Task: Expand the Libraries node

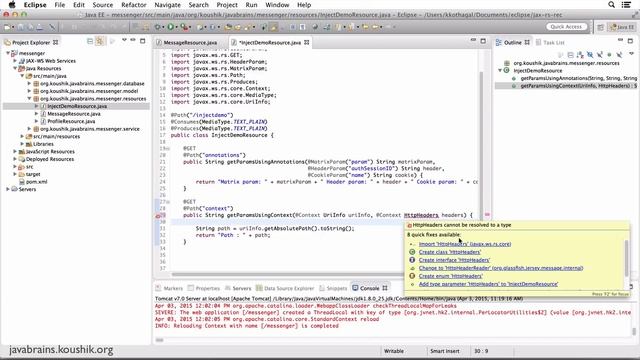Action: [x=22, y=144]
